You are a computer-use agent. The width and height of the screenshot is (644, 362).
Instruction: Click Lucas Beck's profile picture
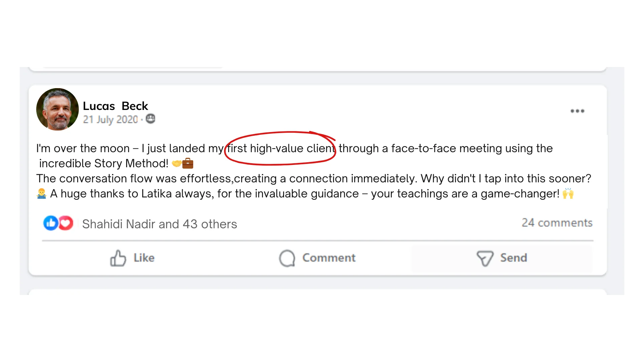click(57, 109)
